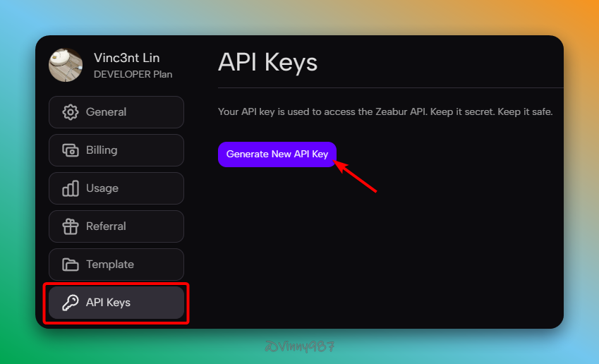Open the Template label in sidebar
This screenshot has width=599, height=364.
point(109,265)
